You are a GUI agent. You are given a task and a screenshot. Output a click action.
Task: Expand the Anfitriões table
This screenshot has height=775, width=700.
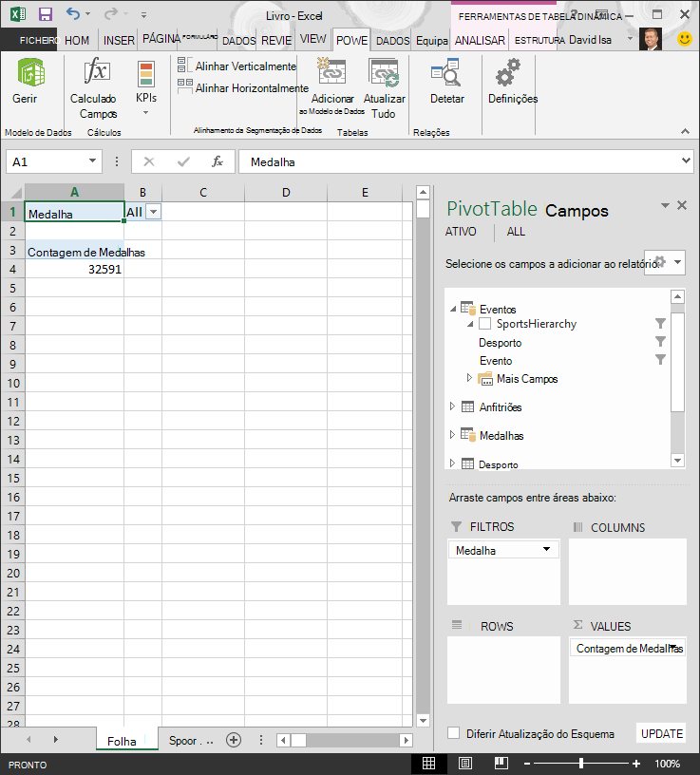click(x=452, y=406)
